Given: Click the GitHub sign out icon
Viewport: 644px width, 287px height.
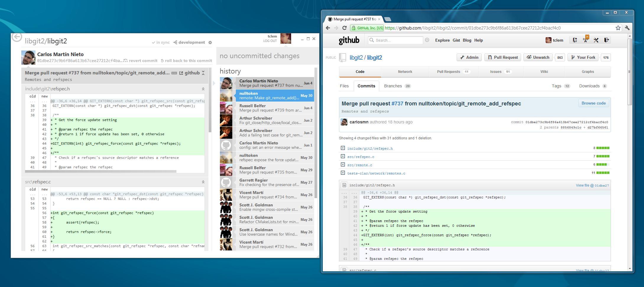Looking at the screenshot, I should point(606,40).
